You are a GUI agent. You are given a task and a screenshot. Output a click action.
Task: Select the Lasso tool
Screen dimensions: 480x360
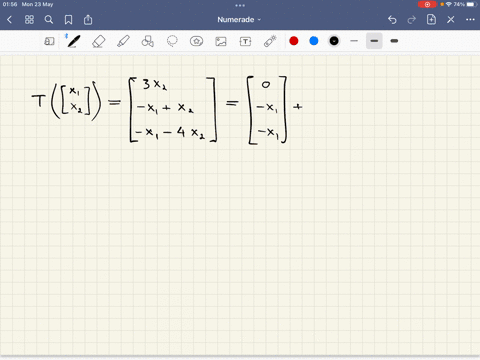coord(172,41)
